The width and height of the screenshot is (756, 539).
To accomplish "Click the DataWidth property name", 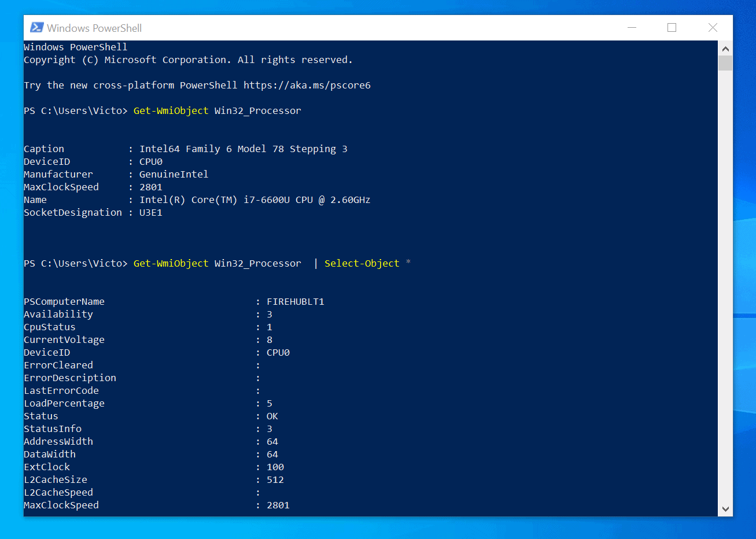I will [x=50, y=455].
